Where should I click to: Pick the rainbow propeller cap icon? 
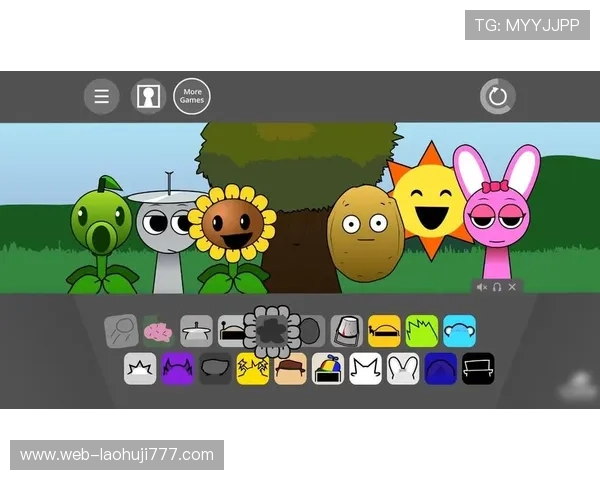(x=328, y=369)
